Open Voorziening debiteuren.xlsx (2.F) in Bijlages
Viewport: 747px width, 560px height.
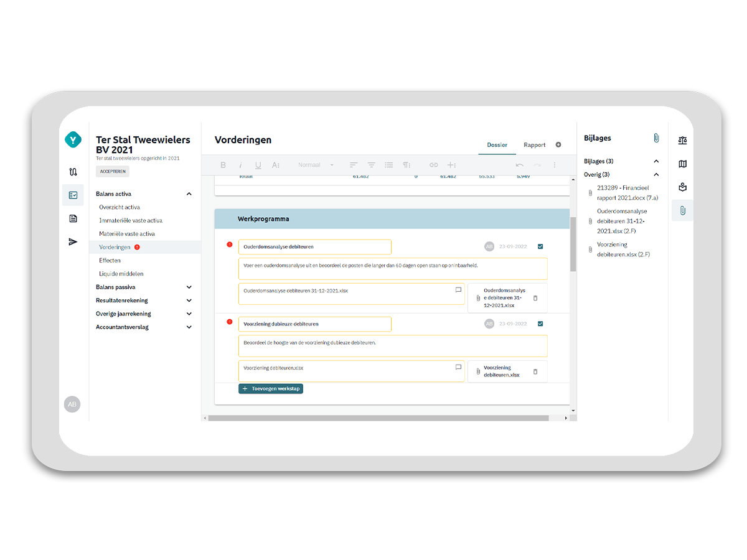tap(623, 250)
